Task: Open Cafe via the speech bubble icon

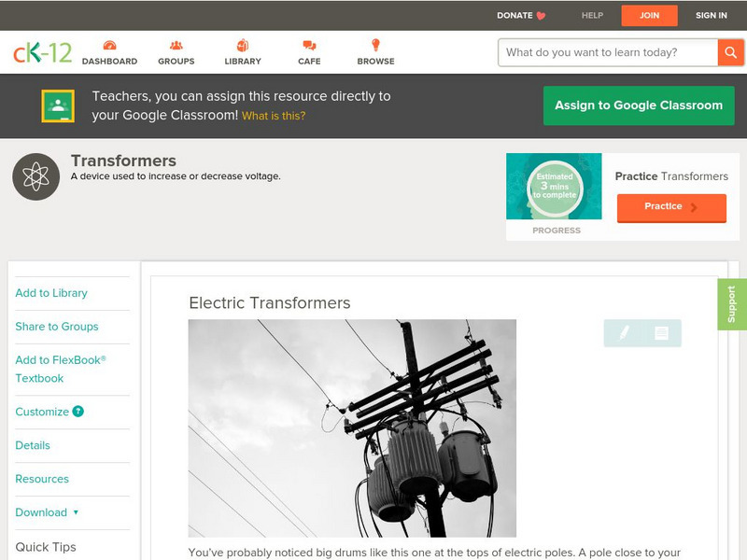Action: [x=307, y=44]
